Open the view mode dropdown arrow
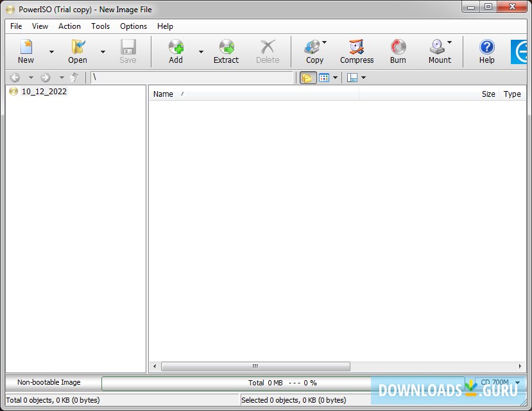532x411 pixels. pos(335,78)
